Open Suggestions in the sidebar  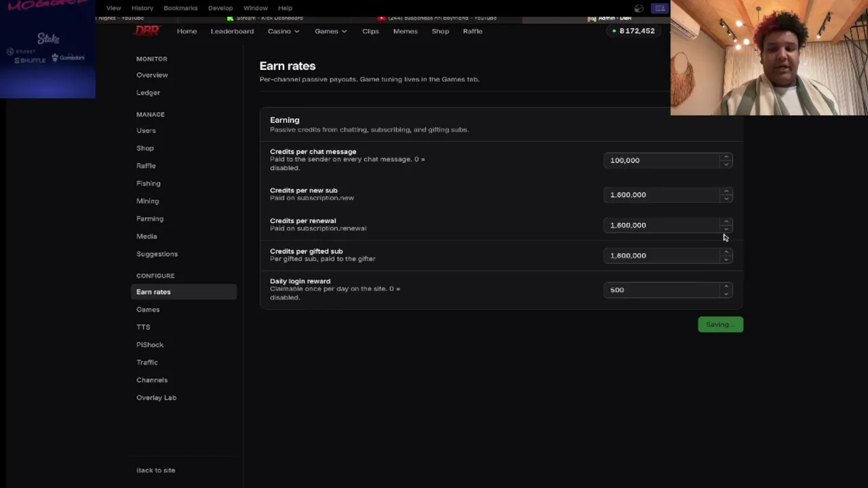157,254
